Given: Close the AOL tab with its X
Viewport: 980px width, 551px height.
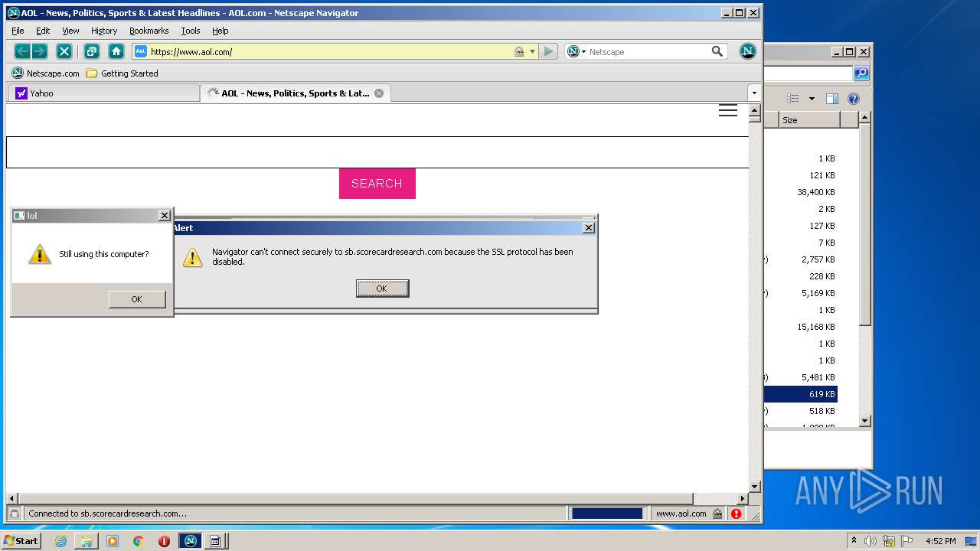Looking at the screenshot, I should (x=378, y=93).
